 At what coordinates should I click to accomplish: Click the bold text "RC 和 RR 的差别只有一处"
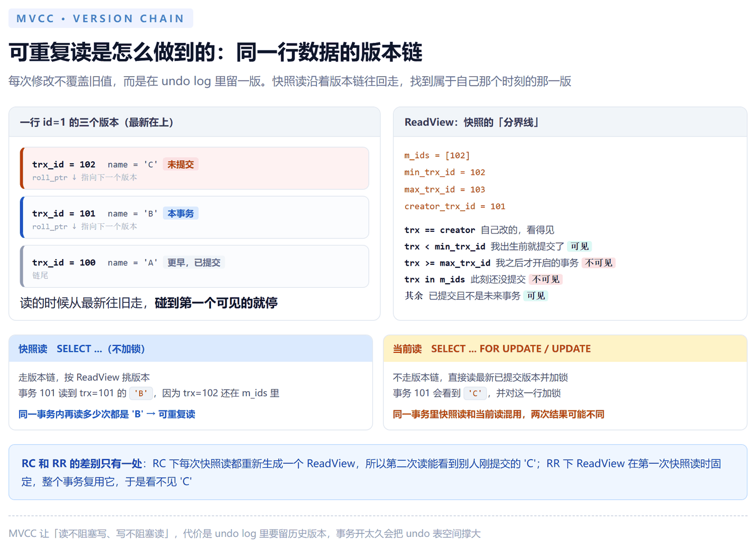tap(82, 463)
